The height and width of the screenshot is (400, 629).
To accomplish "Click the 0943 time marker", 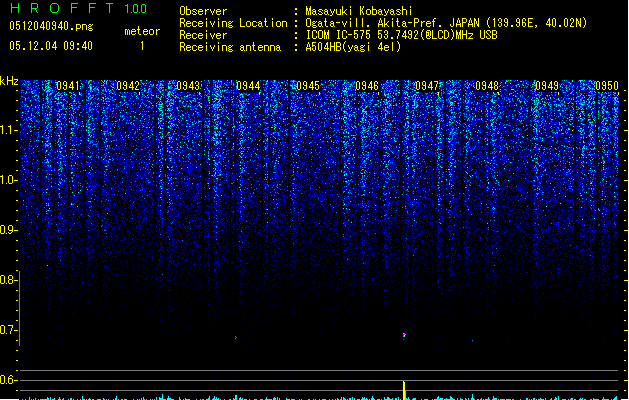I will point(188,86).
